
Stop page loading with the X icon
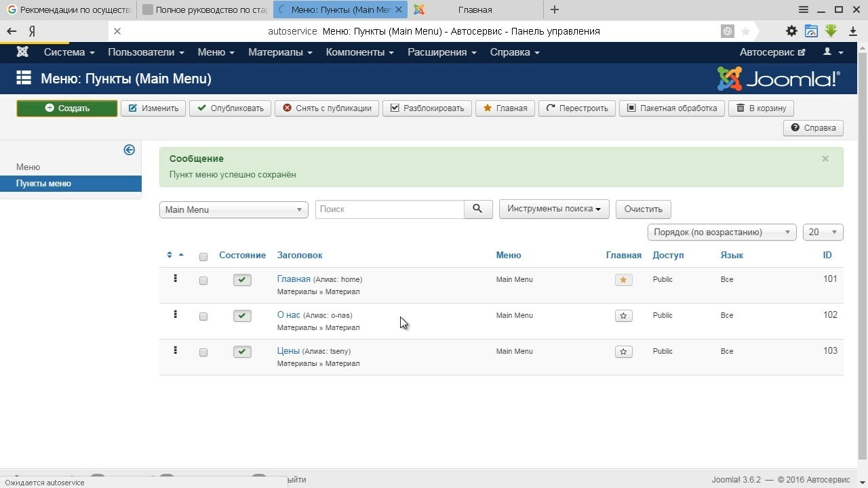(117, 31)
